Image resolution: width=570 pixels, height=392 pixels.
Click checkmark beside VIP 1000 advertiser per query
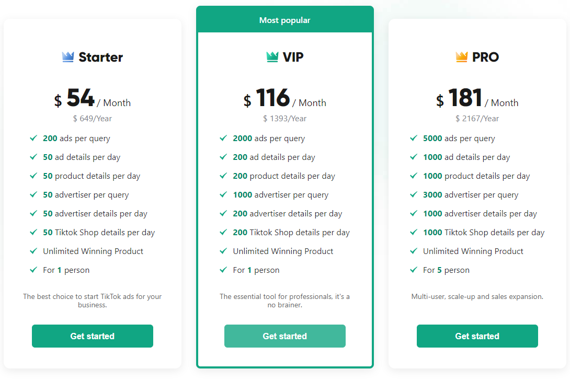[x=223, y=194]
